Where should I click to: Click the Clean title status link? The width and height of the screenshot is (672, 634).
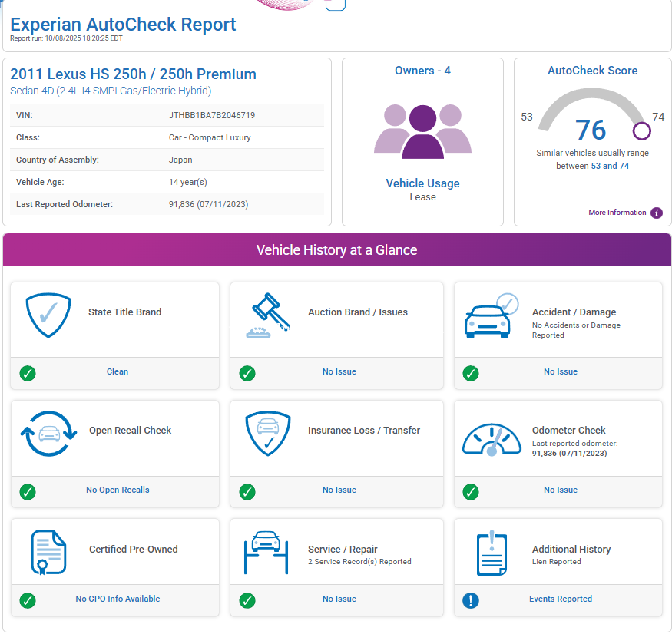click(118, 371)
